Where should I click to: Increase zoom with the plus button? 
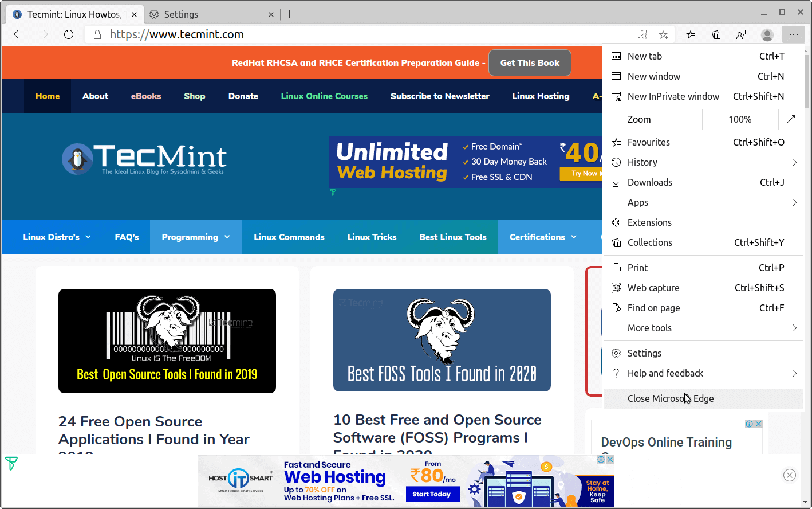pyautogui.click(x=766, y=119)
